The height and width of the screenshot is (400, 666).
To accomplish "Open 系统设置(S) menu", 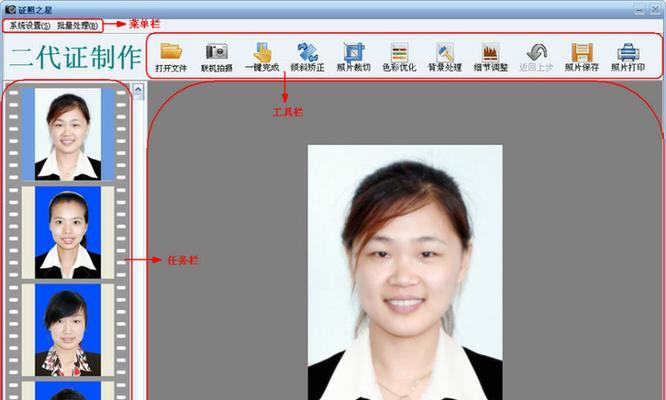I will point(30,26).
